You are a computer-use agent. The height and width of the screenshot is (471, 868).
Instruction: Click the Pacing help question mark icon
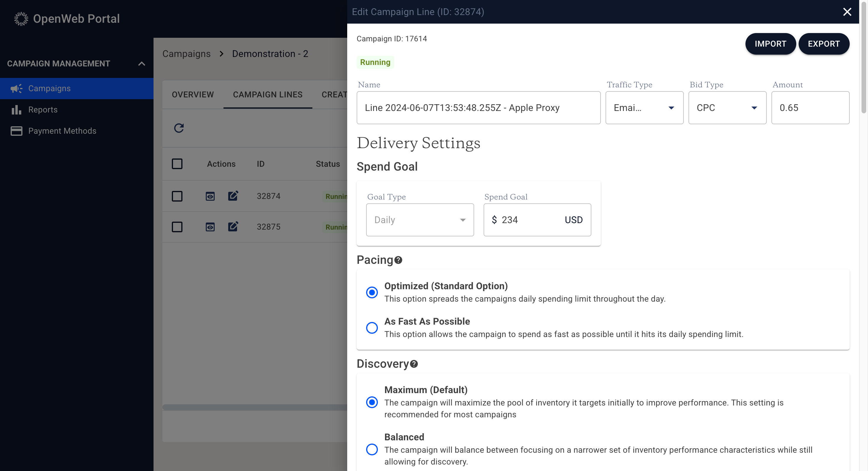(x=398, y=260)
